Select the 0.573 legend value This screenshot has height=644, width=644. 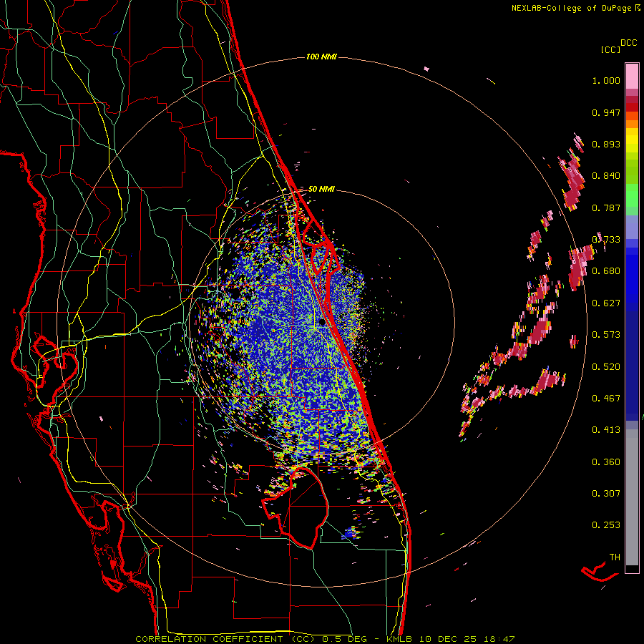[606, 335]
